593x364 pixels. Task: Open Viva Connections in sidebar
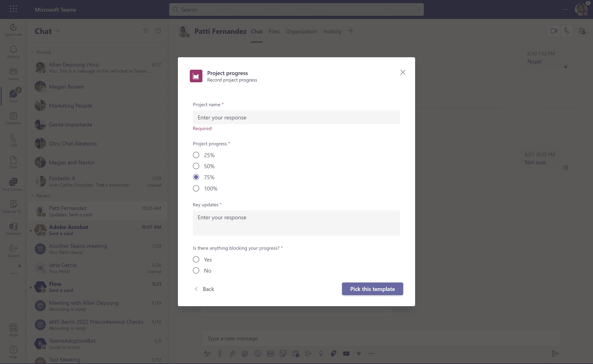pos(13,185)
